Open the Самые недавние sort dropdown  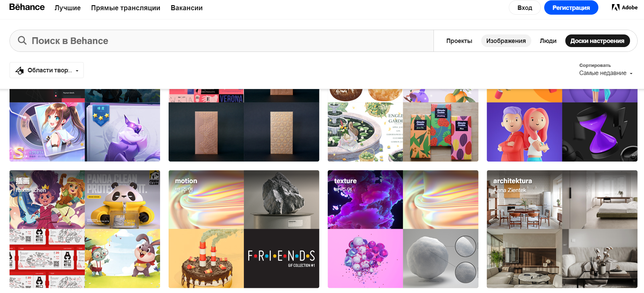pyautogui.click(x=606, y=73)
